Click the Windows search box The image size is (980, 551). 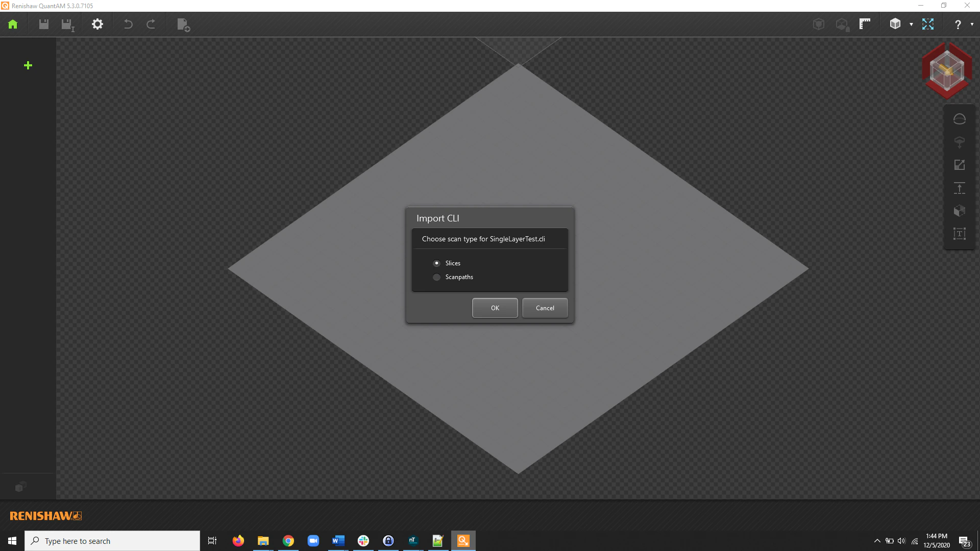(x=112, y=541)
